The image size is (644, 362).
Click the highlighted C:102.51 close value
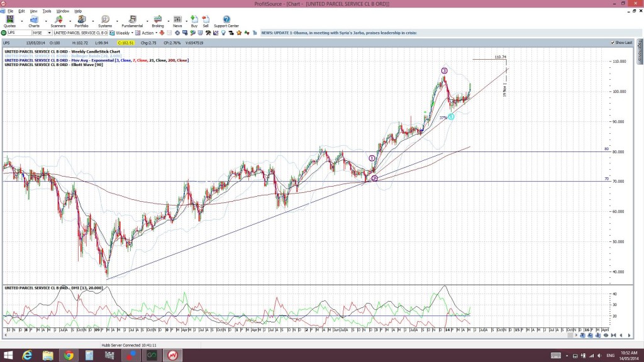click(x=126, y=43)
